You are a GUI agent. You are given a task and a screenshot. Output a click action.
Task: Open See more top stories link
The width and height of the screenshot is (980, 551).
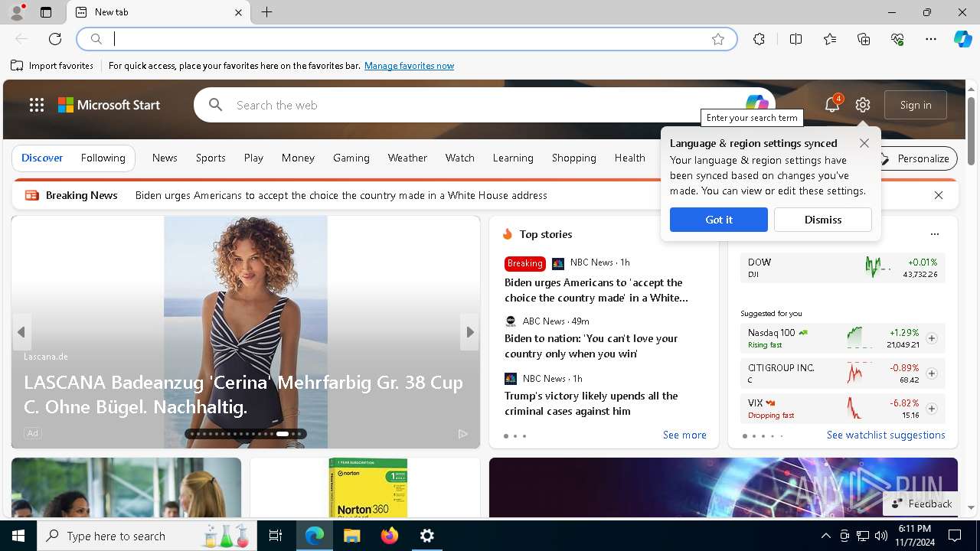[684, 435]
